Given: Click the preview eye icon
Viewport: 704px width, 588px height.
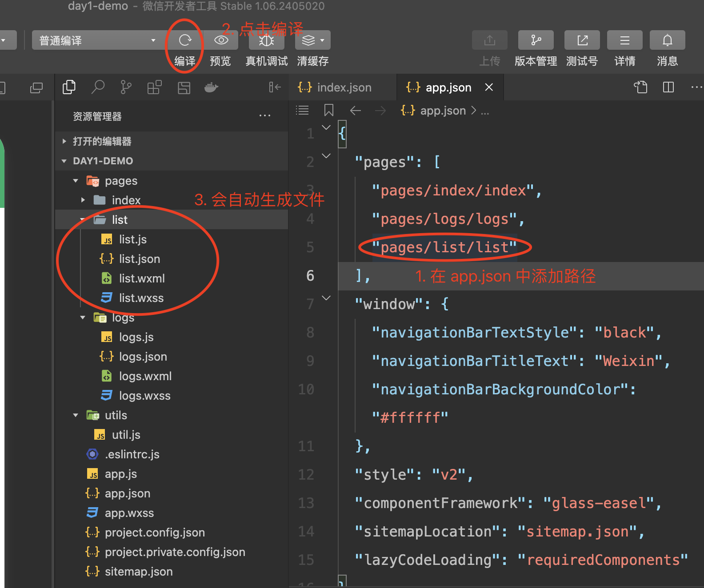Looking at the screenshot, I should pos(221,40).
